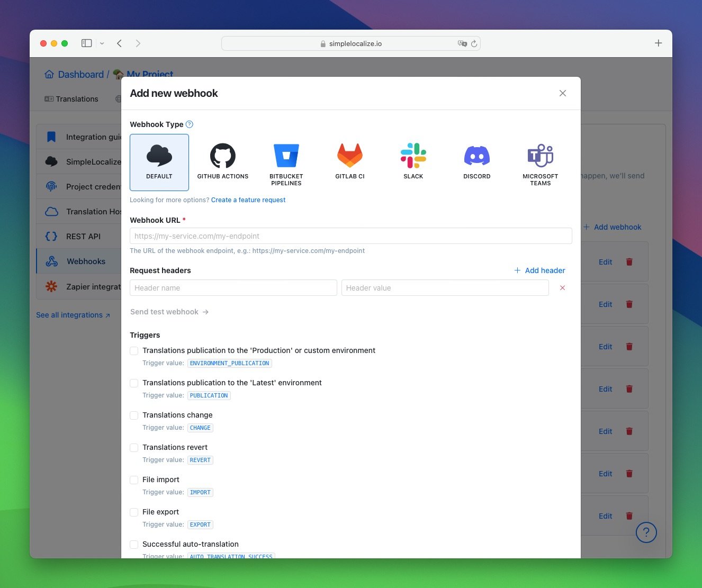The height and width of the screenshot is (588, 702).
Task: Click the Dashboard home icon
Action: [49, 75]
